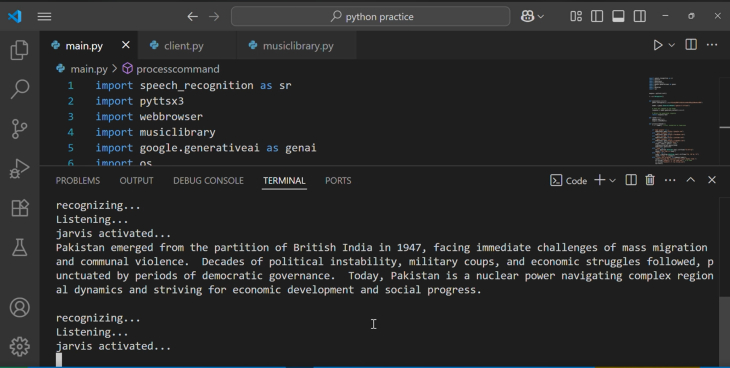Open the Accounts menu icon

pyautogui.click(x=20, y=307)
